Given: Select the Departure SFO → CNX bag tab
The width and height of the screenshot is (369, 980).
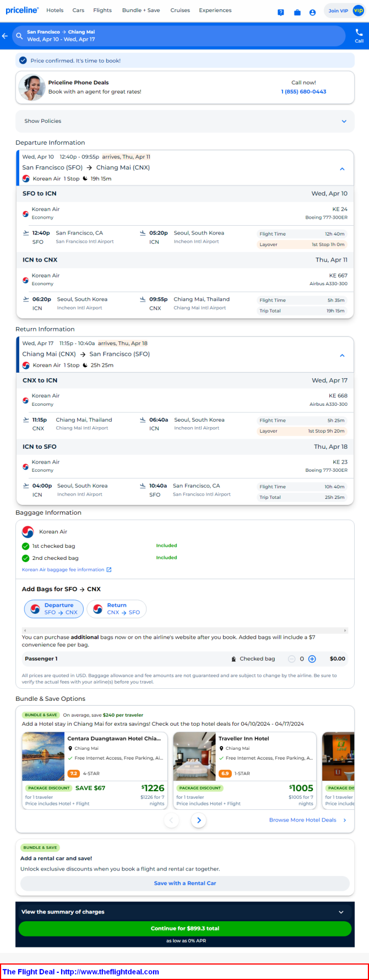Looking at the screenshot, I should tap(54, 609).
